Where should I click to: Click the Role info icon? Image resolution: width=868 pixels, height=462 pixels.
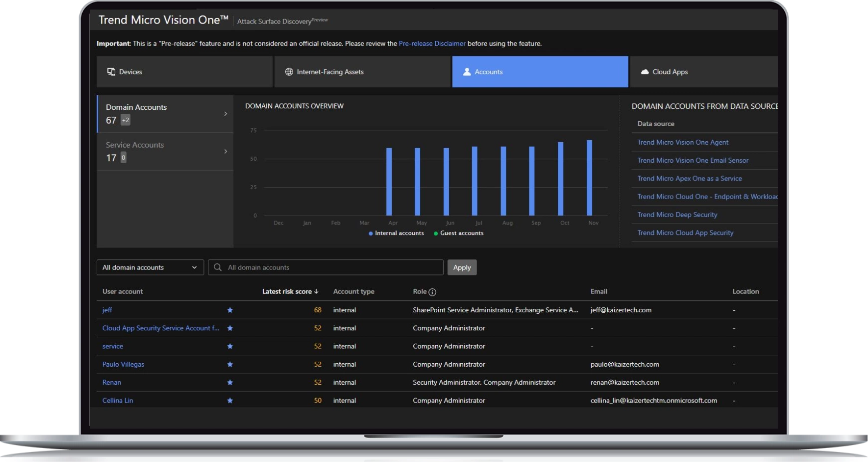pyautogui.click(x=432, y=292)
